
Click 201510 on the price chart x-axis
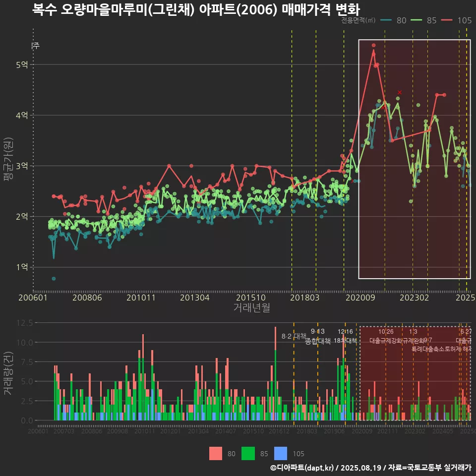tap(251, 297)
